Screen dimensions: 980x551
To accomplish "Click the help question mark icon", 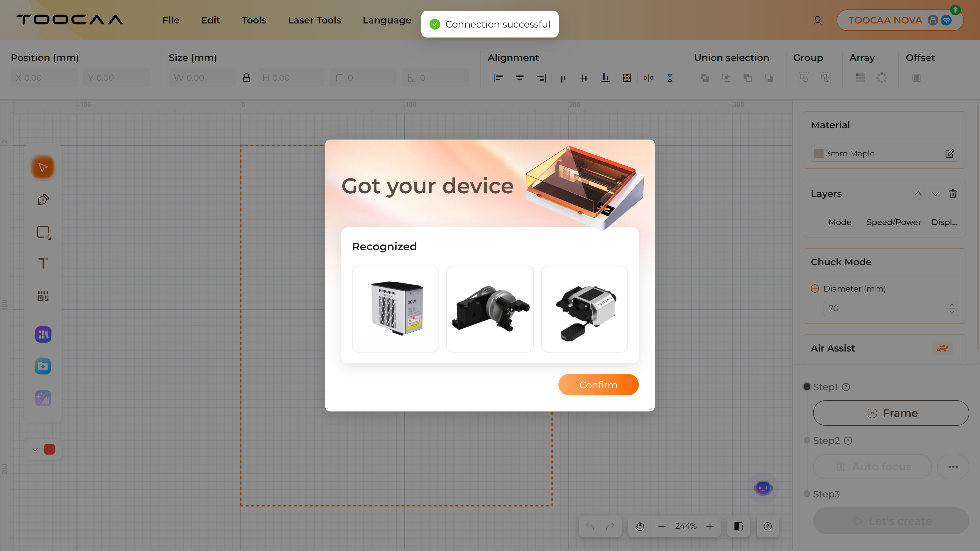I will 768,526.
